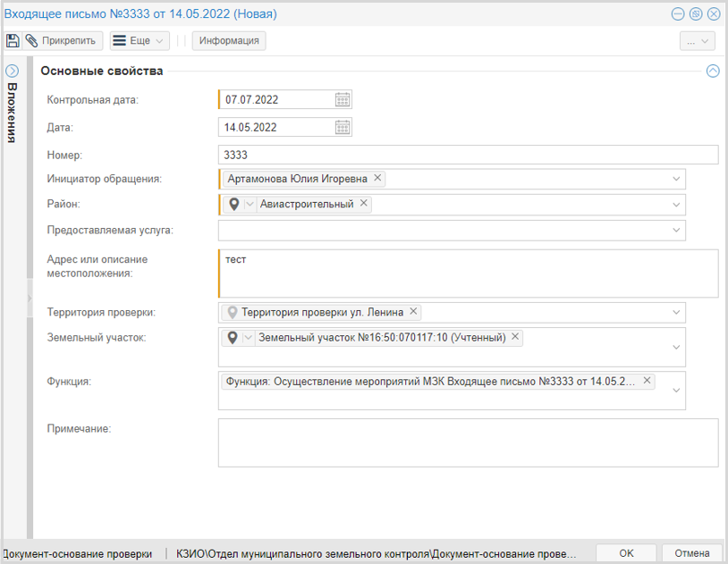Viewport: 728px width, 564px height.
Task: Click the Документ-основание проверки status text
Action: pyautogui.click(x=78, y=554)
